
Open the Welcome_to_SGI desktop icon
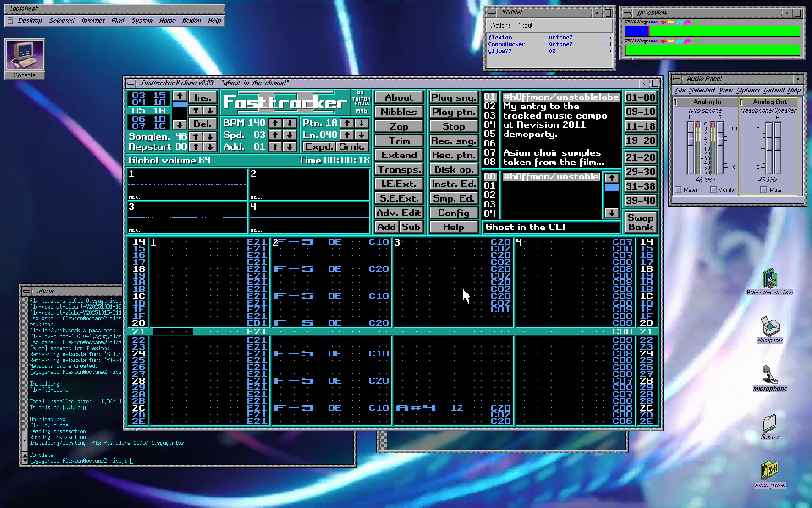pos(770,282)
